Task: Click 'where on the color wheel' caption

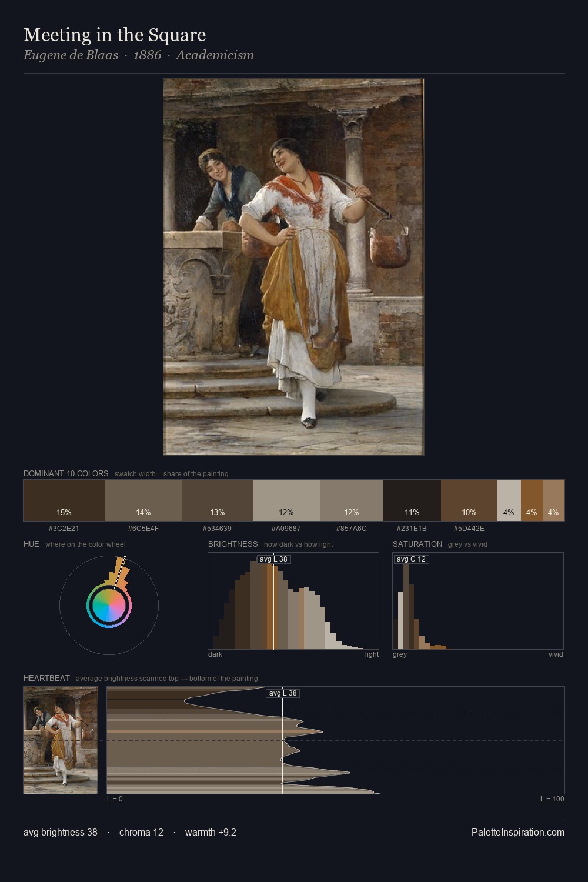Action: tap(85, 544)
